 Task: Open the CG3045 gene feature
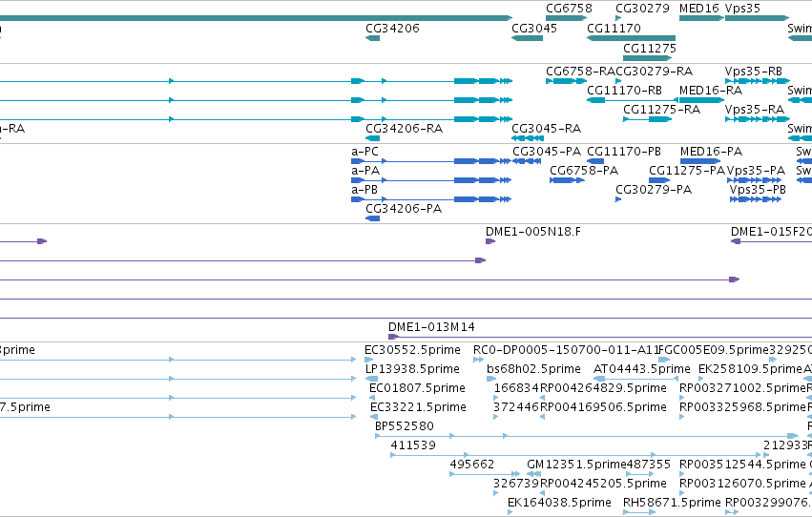[527, 38]
